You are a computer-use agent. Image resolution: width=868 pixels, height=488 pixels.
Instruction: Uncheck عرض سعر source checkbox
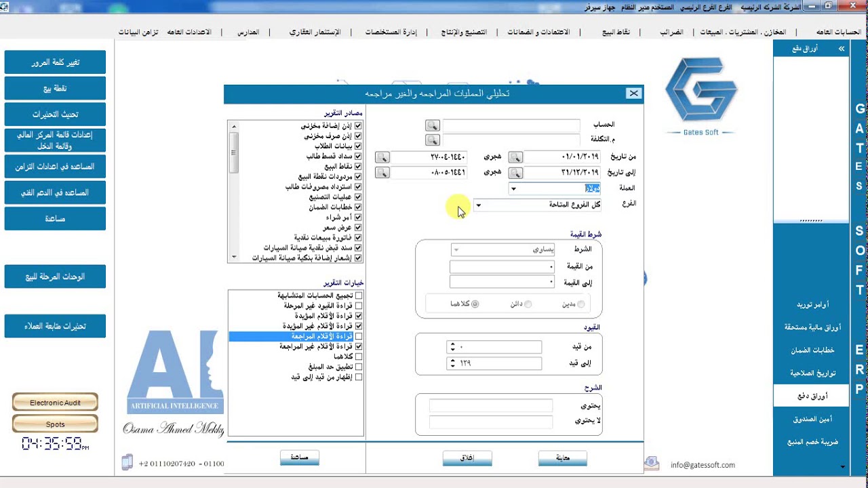pyautogui.click(x=358, y=228)
